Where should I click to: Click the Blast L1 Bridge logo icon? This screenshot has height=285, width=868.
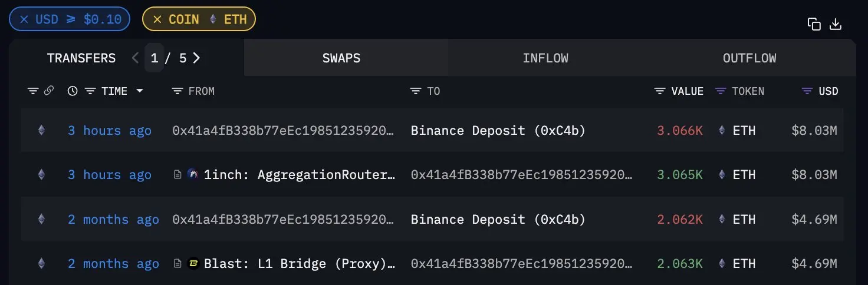click(x=193, y=264)
